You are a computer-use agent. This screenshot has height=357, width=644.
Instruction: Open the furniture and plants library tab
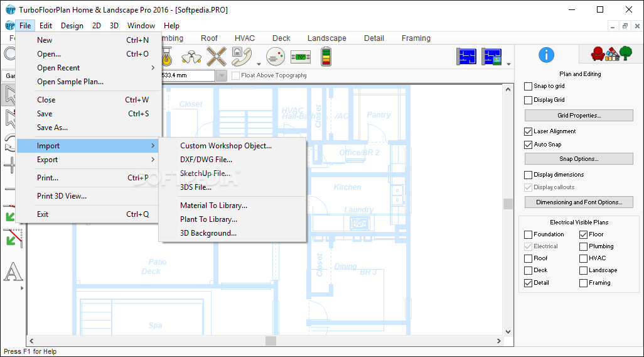coord(611,54)
